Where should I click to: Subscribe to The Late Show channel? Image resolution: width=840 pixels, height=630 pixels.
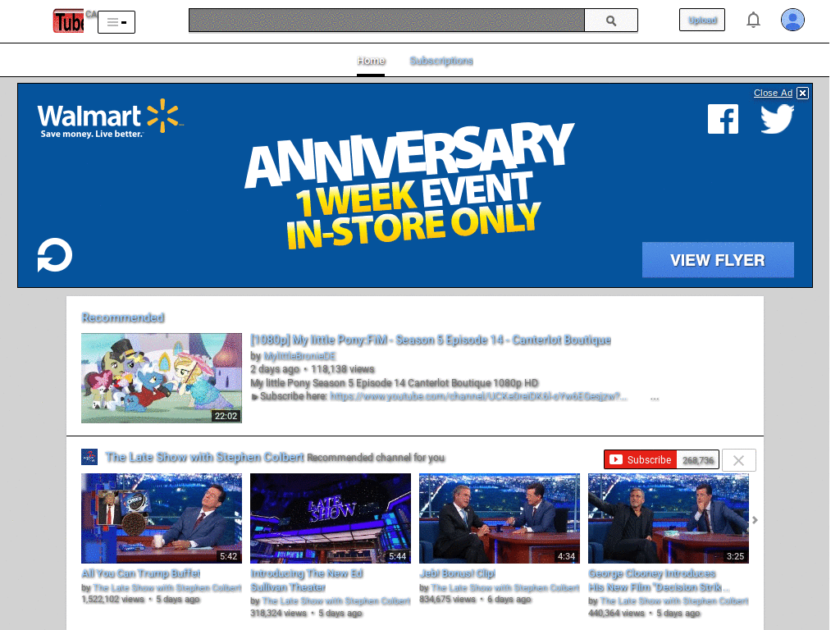coord(640,459)
